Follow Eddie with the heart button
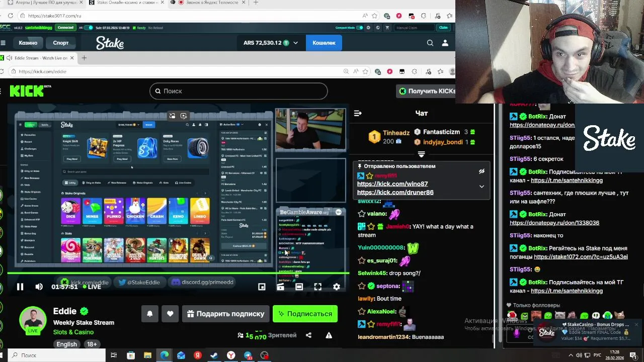Image resolution: width=644 pixels, height=362 pixels. click(x=170, y=314)
